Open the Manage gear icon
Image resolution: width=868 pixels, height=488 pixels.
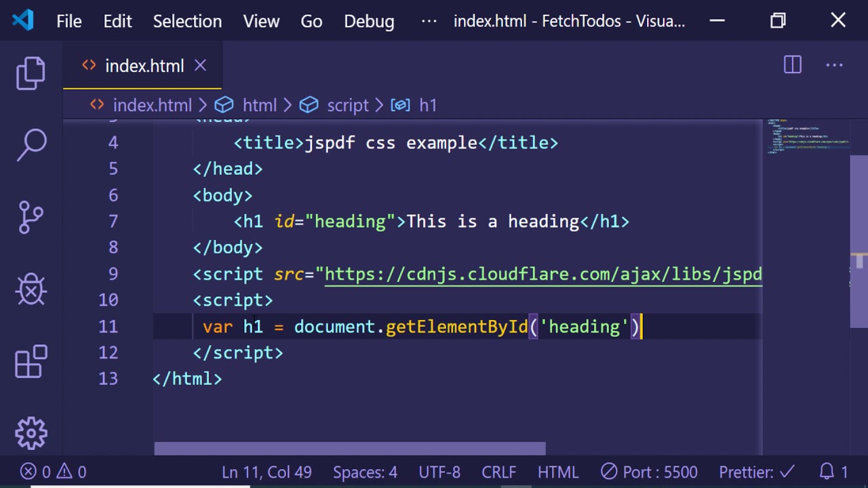tap(31, 433)
